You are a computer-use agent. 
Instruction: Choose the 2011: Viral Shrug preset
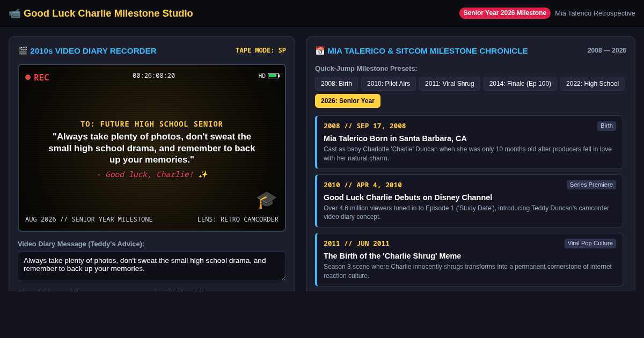click(x=450, y=84)
